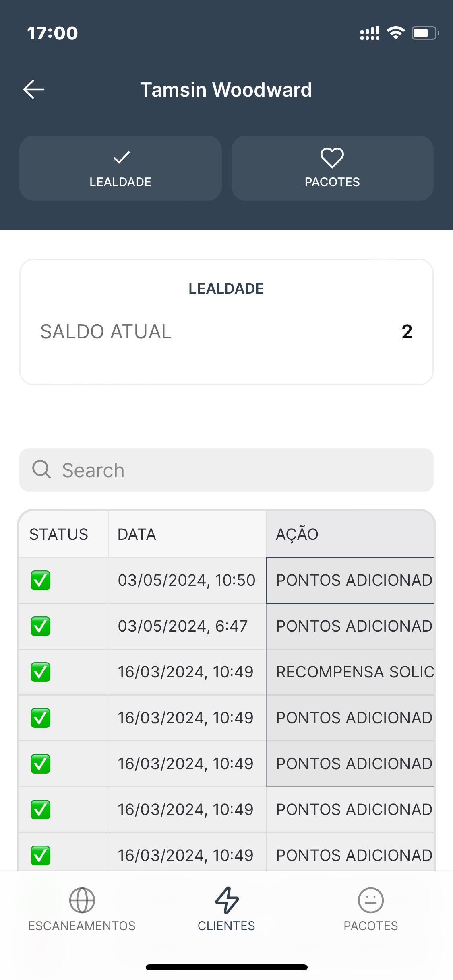
Task: Tap the heart icon above Pacotes
Action: point(332,158)
